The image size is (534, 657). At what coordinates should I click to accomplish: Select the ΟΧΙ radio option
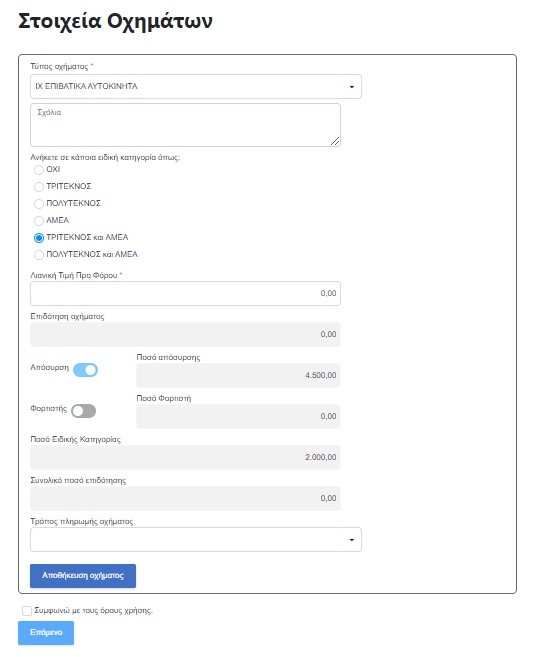(39, 170)
